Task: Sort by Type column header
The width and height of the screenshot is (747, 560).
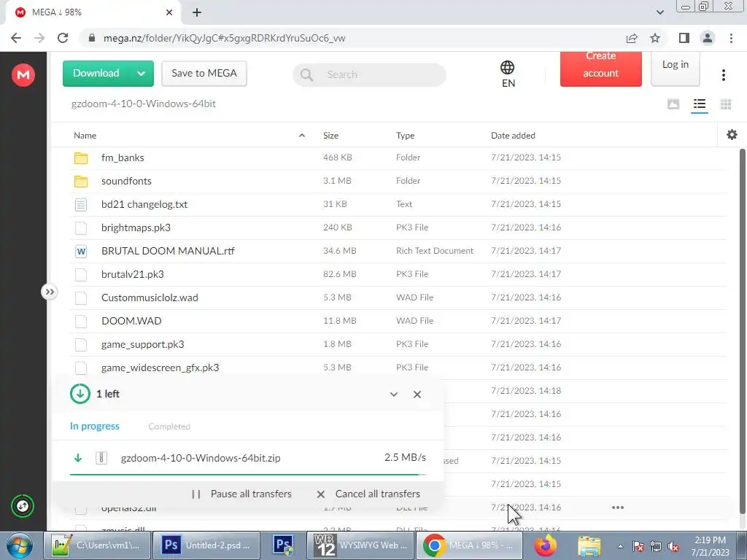Action: [405, 135]
